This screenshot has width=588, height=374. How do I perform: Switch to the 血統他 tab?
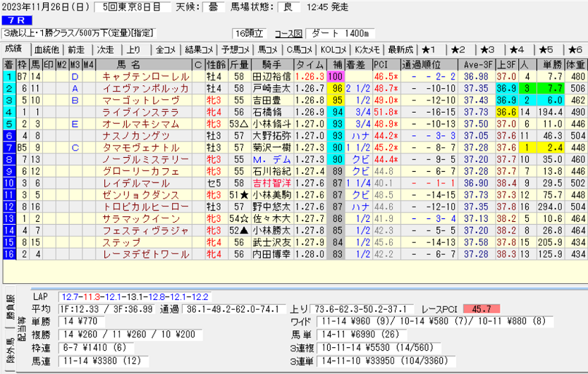pyautogui.click(x=47, y=49)
